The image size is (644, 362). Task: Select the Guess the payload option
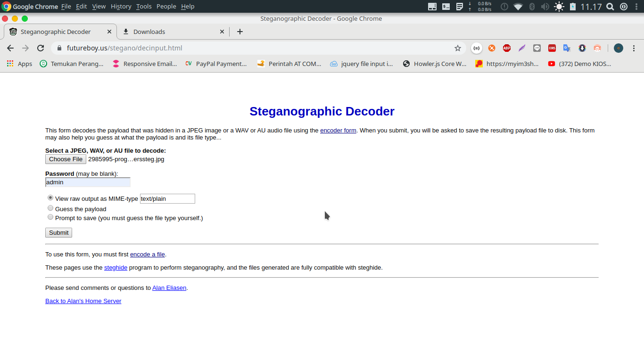pyautogui.click(x=50, y=208)
